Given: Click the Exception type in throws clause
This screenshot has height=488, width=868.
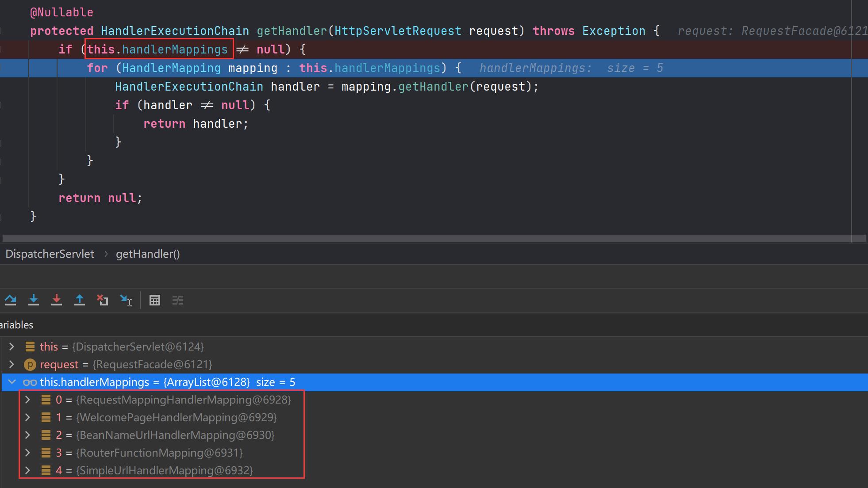Looking at the screenshot, I should 614,31.
